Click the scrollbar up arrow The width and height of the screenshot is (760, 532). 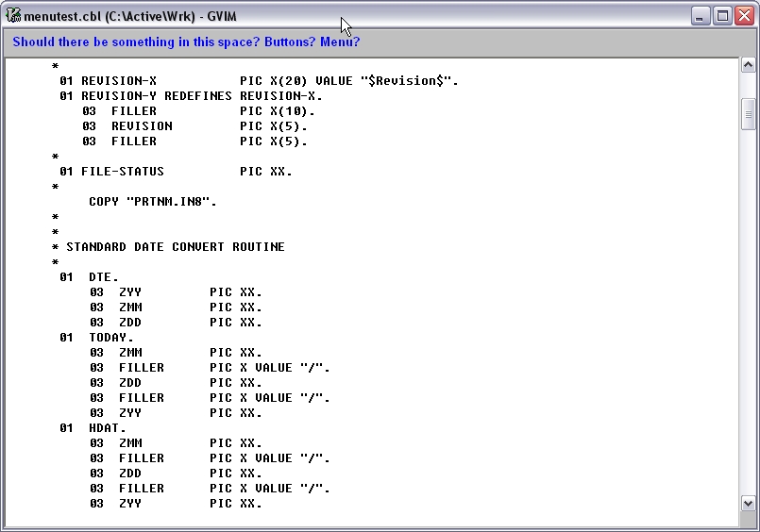point(749,65)
